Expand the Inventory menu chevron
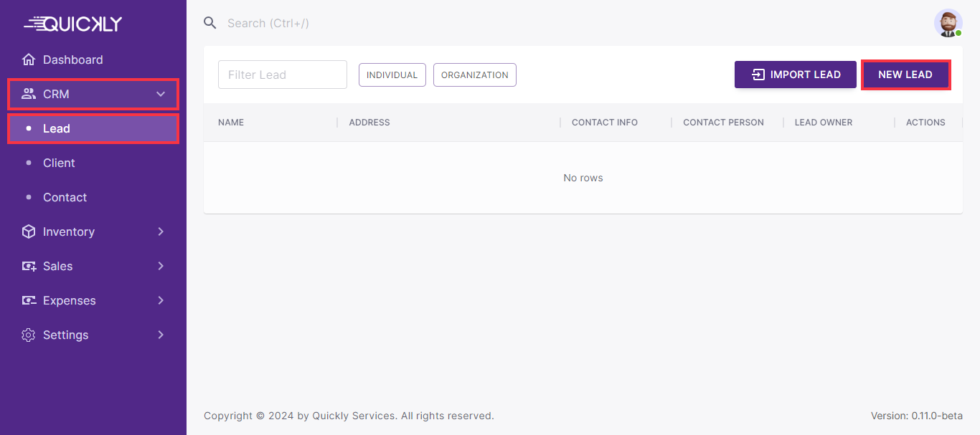This screenshot has height=435, width=980. tap(161, 231)
